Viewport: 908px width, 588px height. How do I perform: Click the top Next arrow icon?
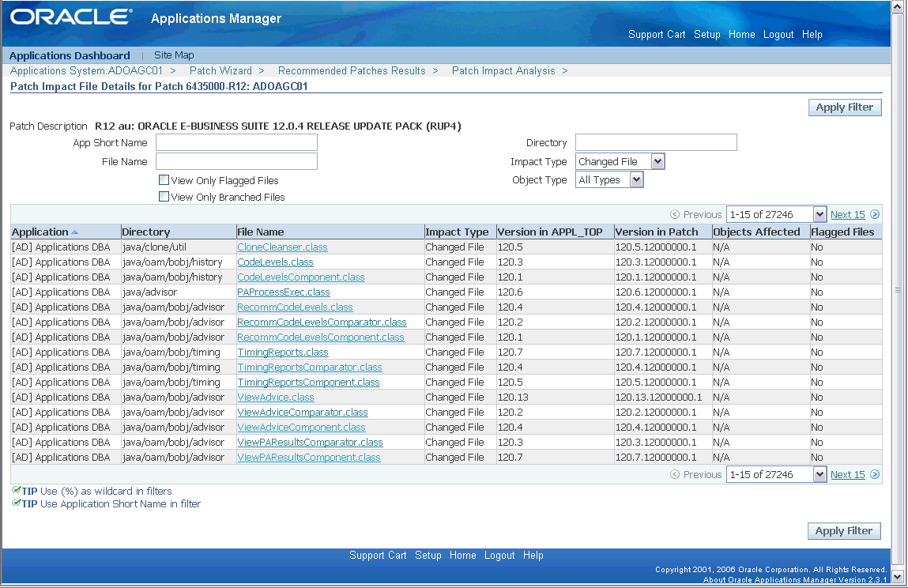[875, 214]
